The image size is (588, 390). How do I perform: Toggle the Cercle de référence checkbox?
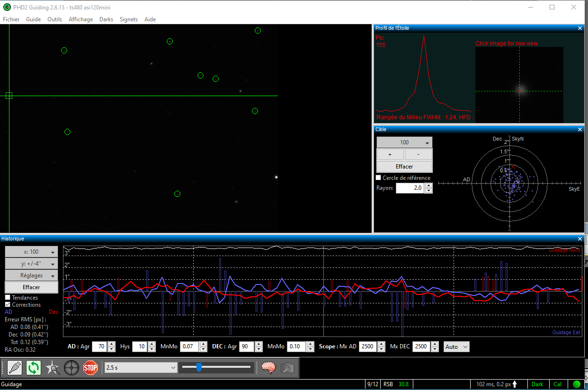coord(378,178)
